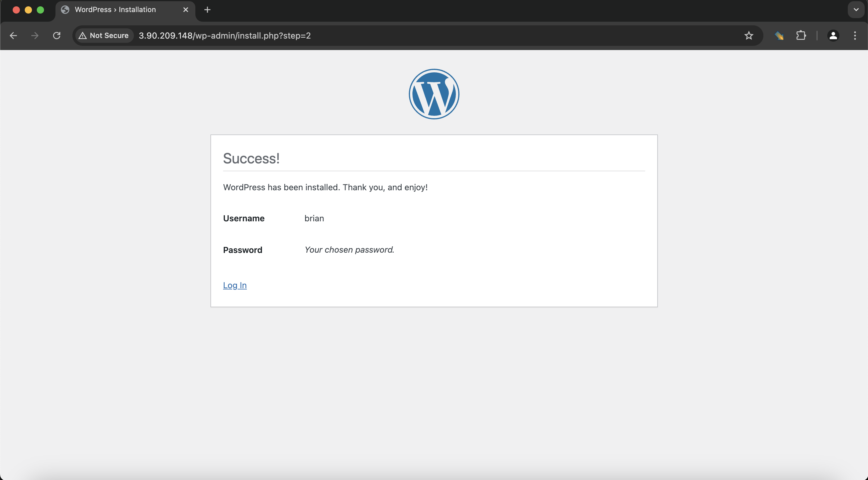
Task: Click the URL address field
Action: pos(404,36)
